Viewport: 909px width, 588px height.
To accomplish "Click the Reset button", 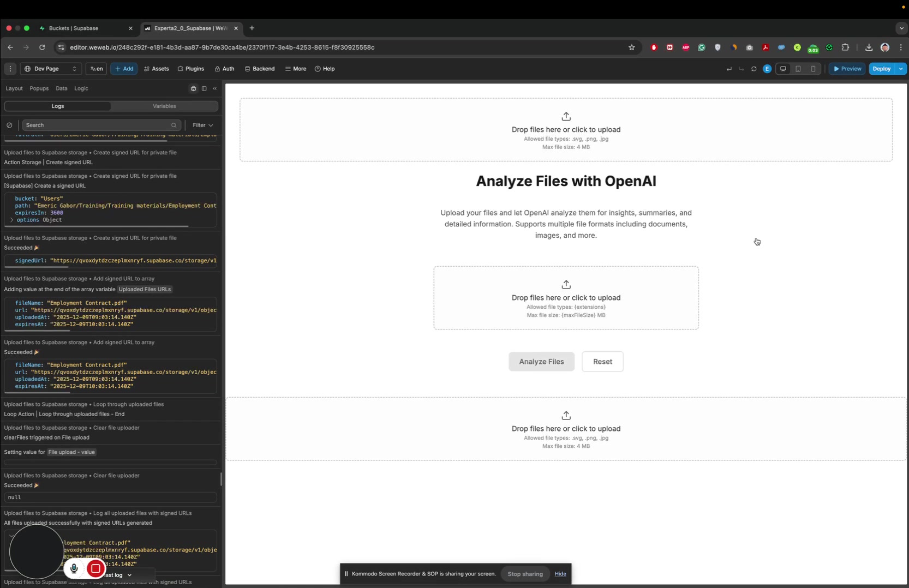I will coord(602,362).
